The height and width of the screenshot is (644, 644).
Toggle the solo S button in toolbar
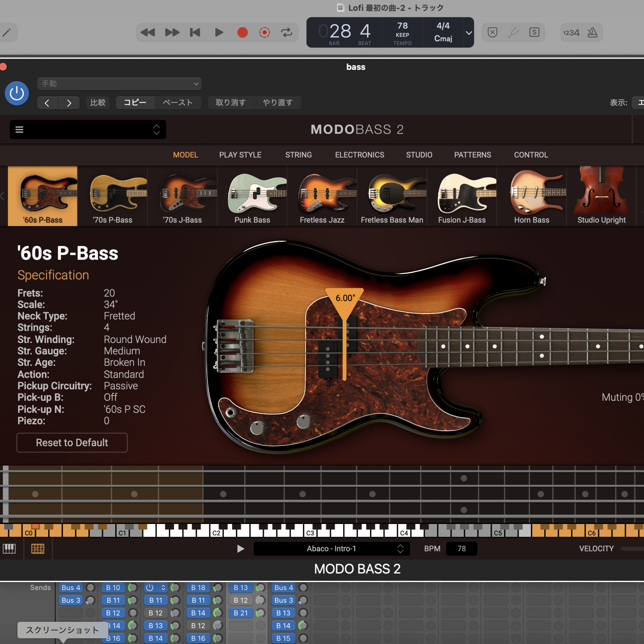click(534, 32)
